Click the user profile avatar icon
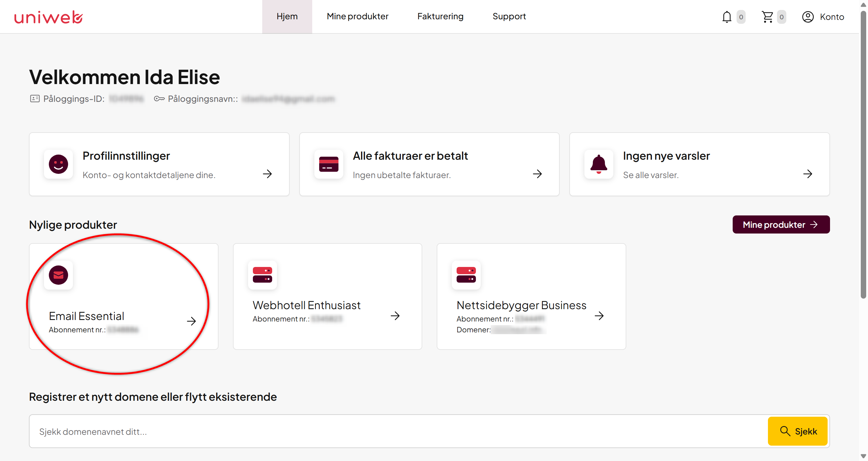This screenshot has height=461, width=868. point(808,17)
